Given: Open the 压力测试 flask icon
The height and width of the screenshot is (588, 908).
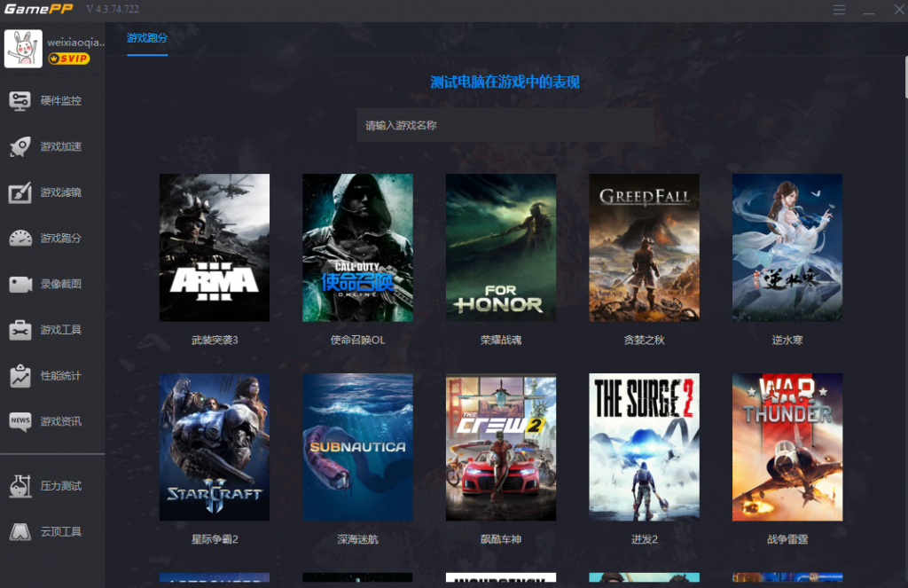Looking at the screenshot, I should pos(20,486).
